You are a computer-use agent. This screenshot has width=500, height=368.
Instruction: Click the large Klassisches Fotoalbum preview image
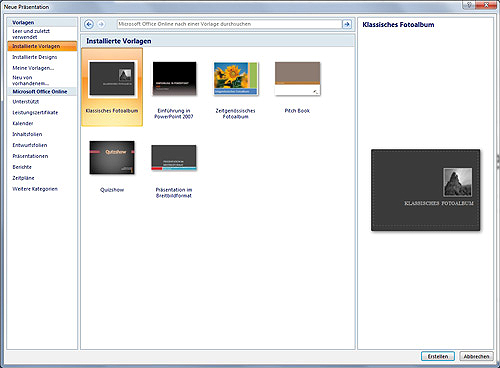[426, 190]
